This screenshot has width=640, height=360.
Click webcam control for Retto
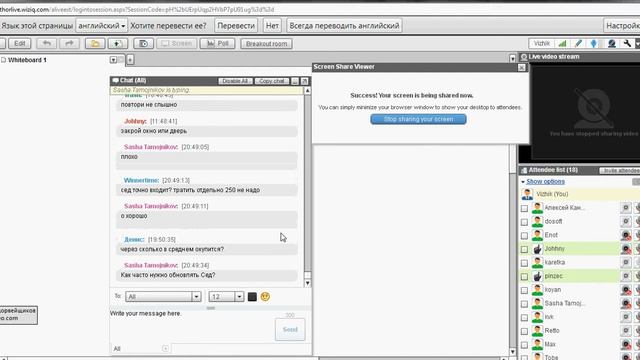click(x=625, y=331)
